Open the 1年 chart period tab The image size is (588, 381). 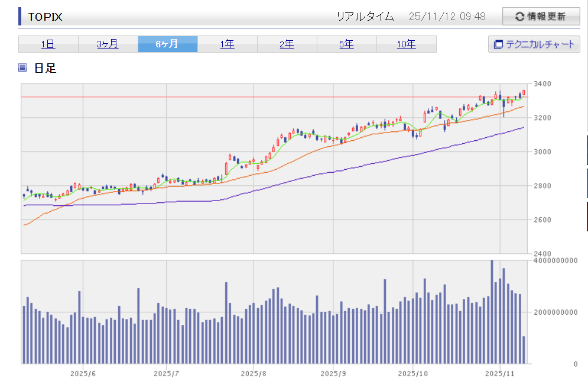[228, 44]
